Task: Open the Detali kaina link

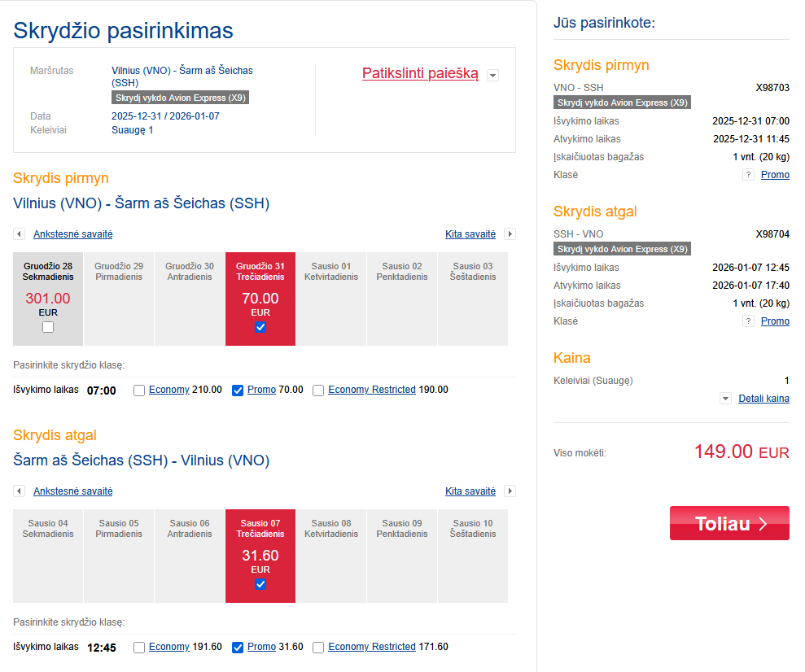Action: tap(763, 399)
